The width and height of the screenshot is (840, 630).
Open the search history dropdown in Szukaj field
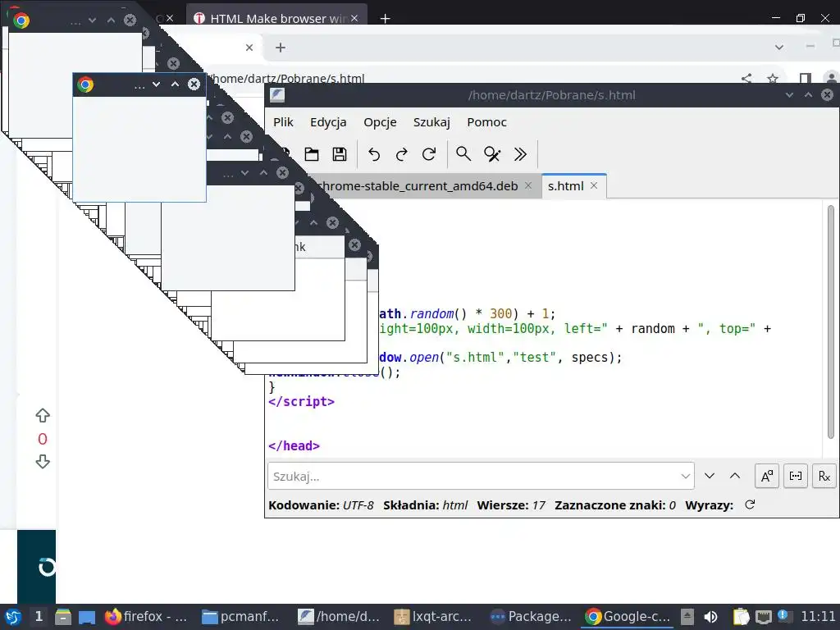pos(685,477)
